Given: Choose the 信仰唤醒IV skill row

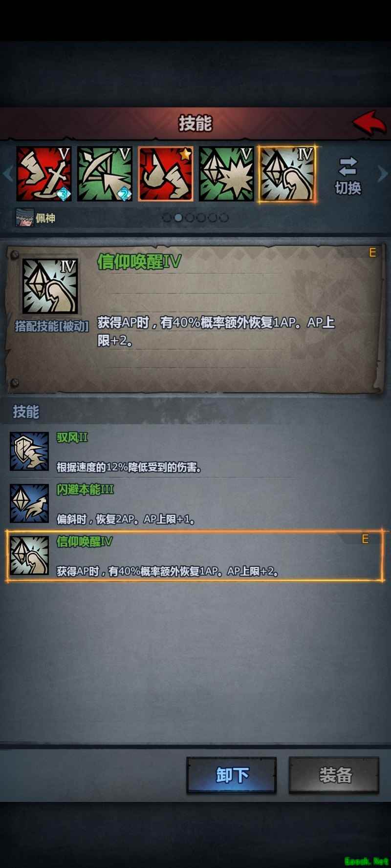Looking at the screenshot, I should [x=195, y=556].
